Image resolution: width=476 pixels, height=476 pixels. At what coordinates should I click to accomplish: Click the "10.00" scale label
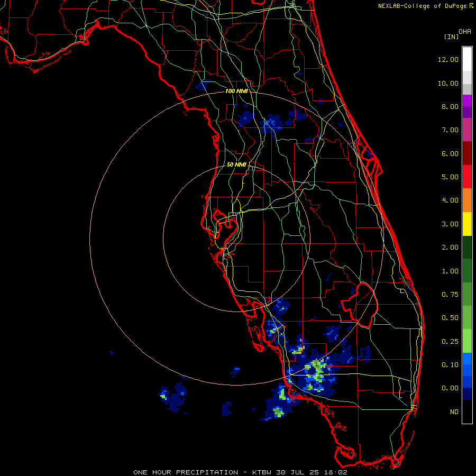pos(448,83)
